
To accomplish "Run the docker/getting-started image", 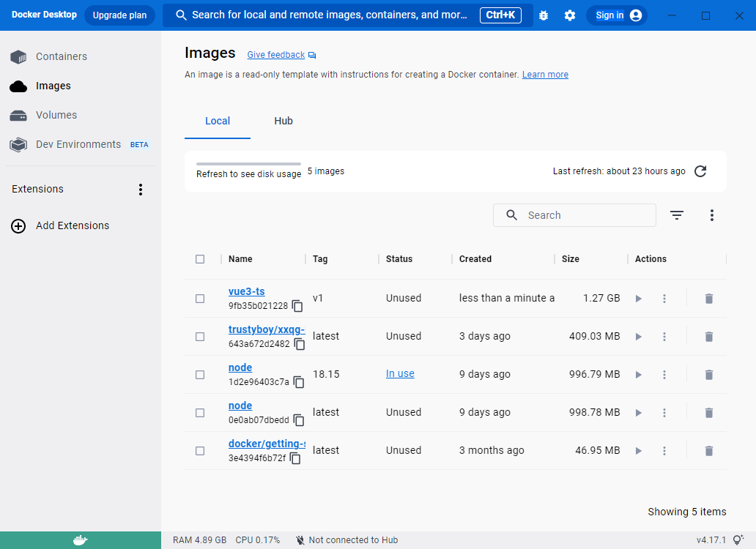I will 638,451.
